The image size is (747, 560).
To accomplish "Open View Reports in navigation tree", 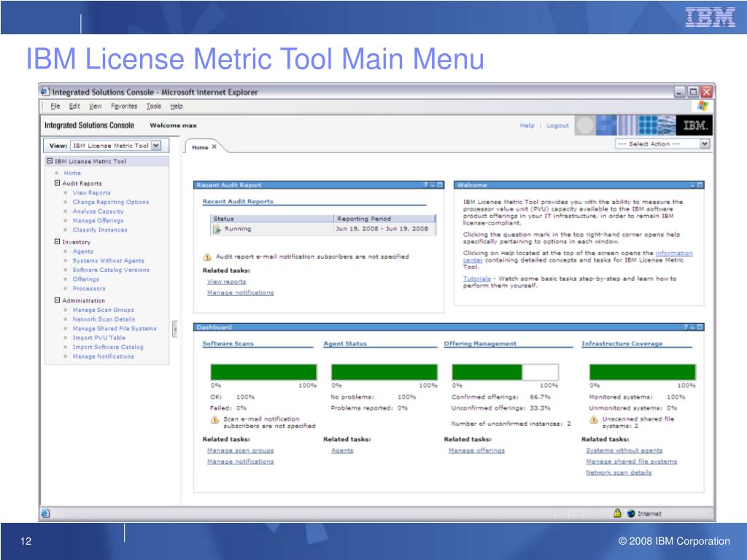I will coord(91,192).
